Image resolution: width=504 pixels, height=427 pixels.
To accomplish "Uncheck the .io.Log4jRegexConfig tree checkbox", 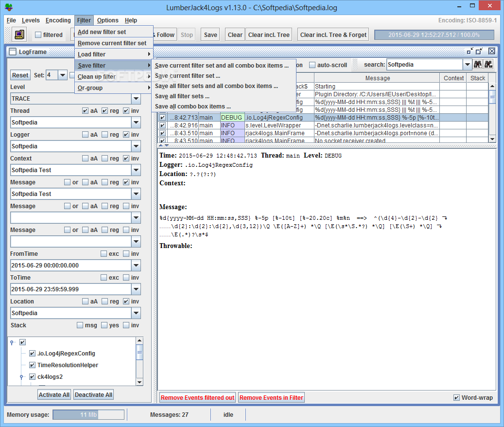I will click(32, 354).
